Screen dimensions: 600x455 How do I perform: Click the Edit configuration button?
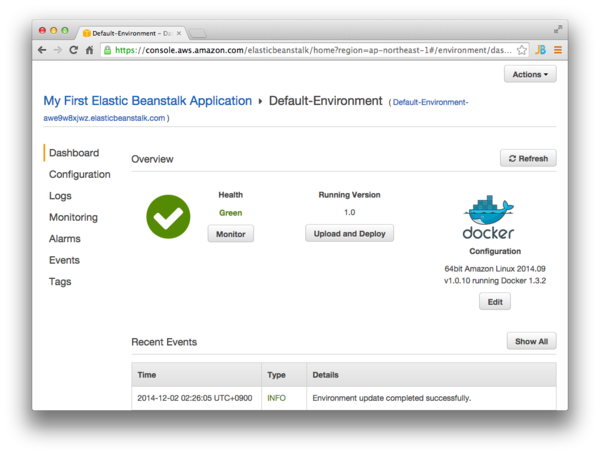[495, 302]
